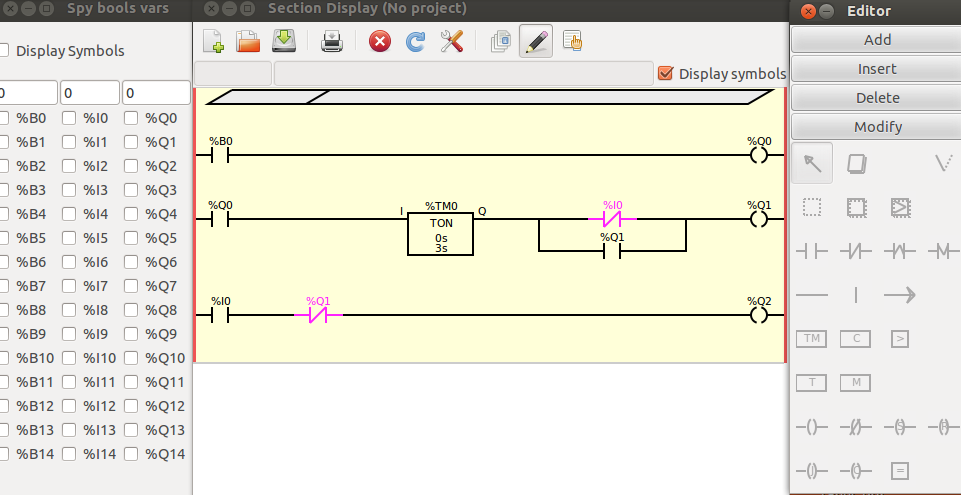Viewport: 961px width, 495px height.
Task: Select the plain output coil element
Action: point(812,427)
